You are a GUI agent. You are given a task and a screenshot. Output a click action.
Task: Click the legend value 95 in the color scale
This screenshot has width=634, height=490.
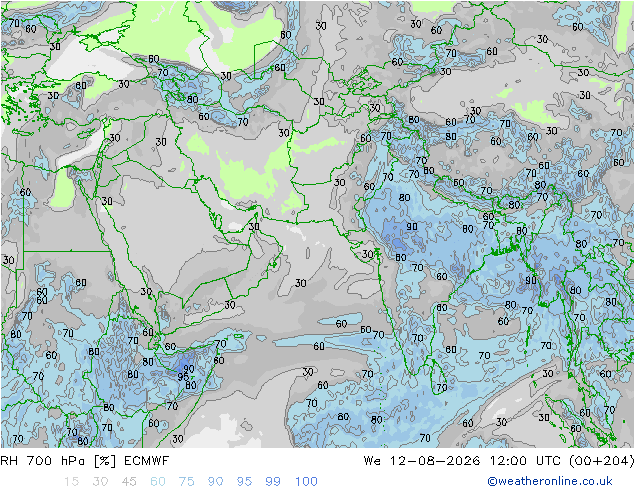click(244, 481)
